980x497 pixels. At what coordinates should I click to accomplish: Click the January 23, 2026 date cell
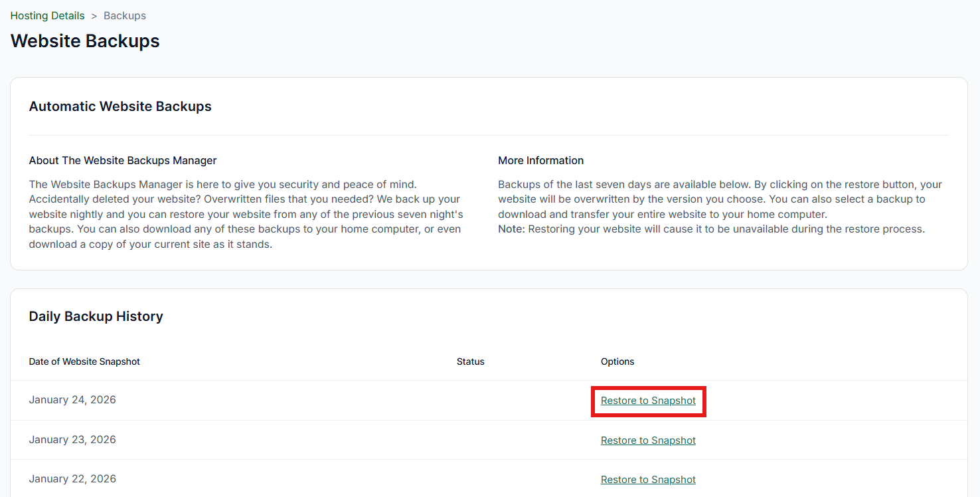coord(72,440)
